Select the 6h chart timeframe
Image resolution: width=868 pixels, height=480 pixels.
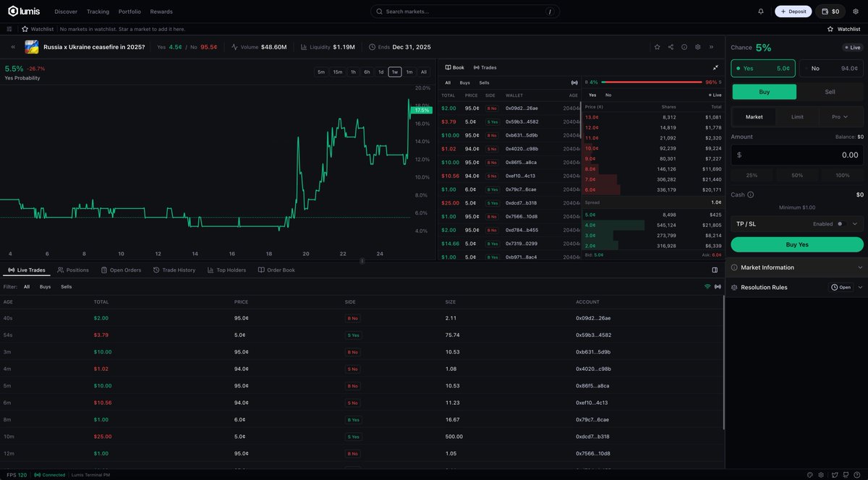[x=367, y=72]
